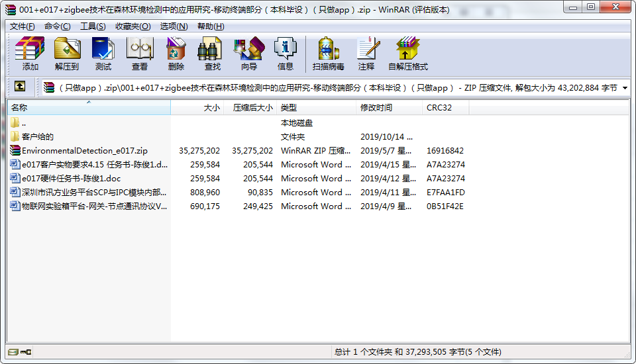Select the parent folder '..' icon

tap(15, 122)
